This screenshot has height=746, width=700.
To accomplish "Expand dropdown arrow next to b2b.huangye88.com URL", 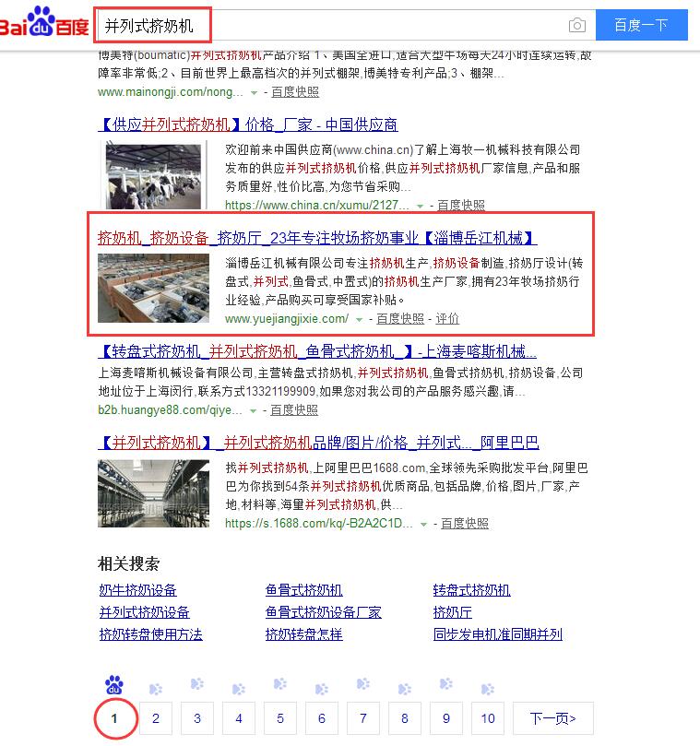I will tap(253, 410).
